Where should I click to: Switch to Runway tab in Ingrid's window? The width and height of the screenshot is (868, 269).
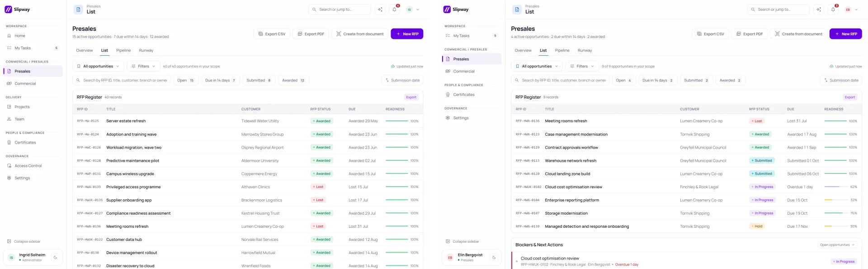click(x=146, y=50)
